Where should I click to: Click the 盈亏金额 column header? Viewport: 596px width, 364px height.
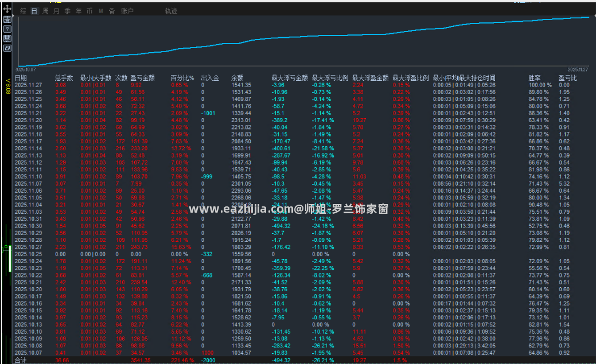[x=142, y=78]
